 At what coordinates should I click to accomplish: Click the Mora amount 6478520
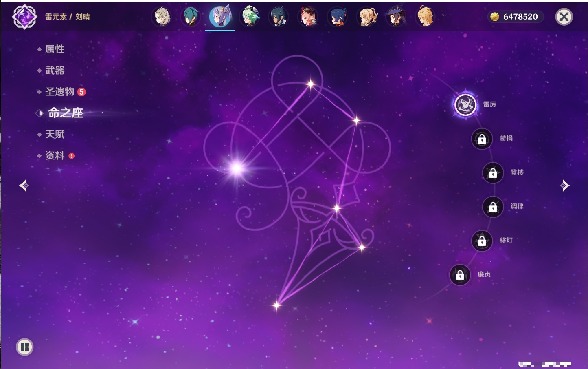tap(520, 17)
